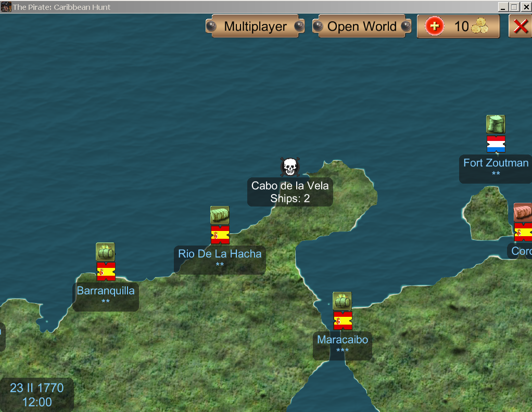Image resolution: width=532 pixels, height=412 pixels.
Task: Select the Barranquilla port label
Action: pyautogui.click(x=106, y=296)
